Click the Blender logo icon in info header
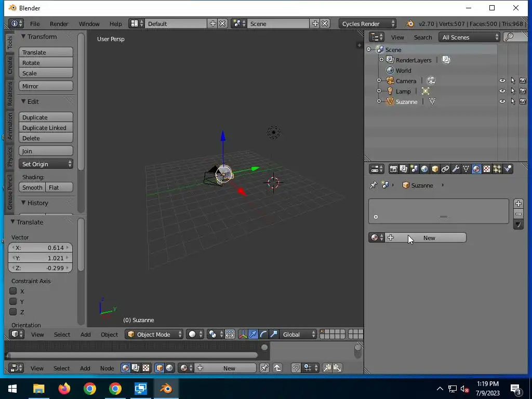Image resolution: width=532 pixels, height=399 pixels. [410, 24]
